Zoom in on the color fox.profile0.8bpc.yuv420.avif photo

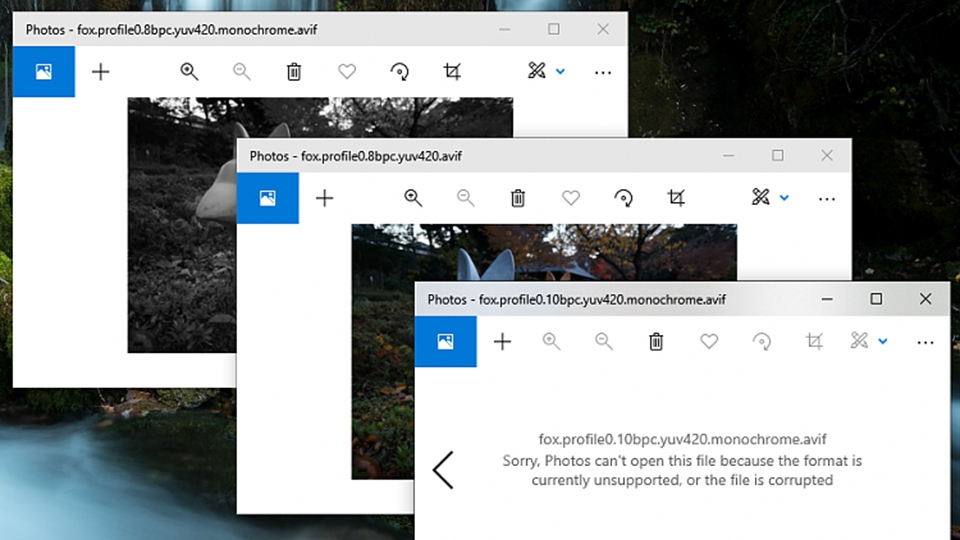(413, 198)
